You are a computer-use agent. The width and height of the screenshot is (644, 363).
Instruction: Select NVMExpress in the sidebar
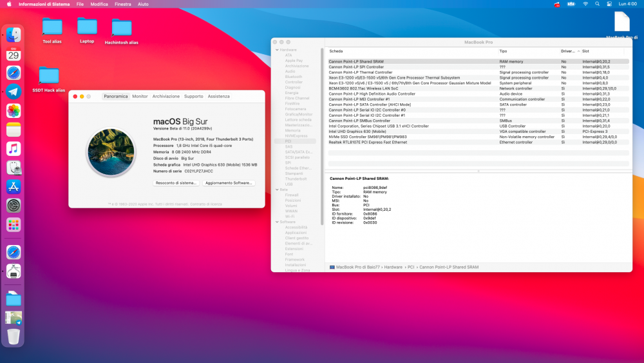pos(296,135)
